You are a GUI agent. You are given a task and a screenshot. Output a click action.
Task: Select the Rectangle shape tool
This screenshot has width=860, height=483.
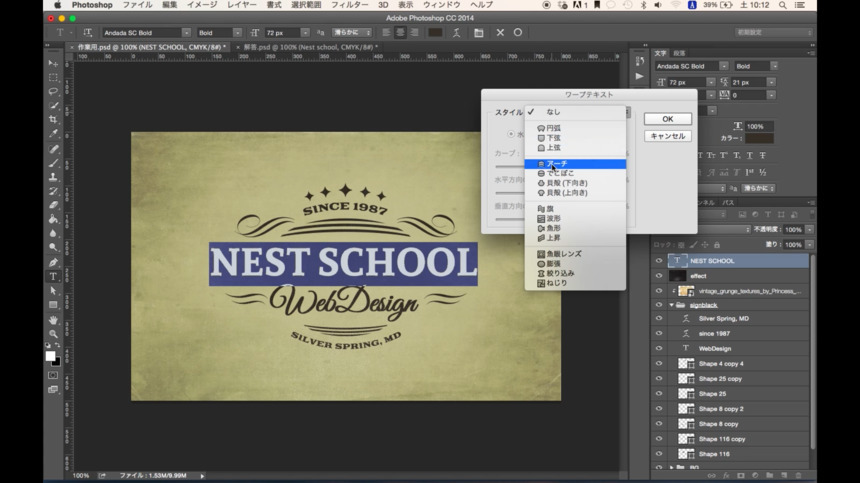53,305
